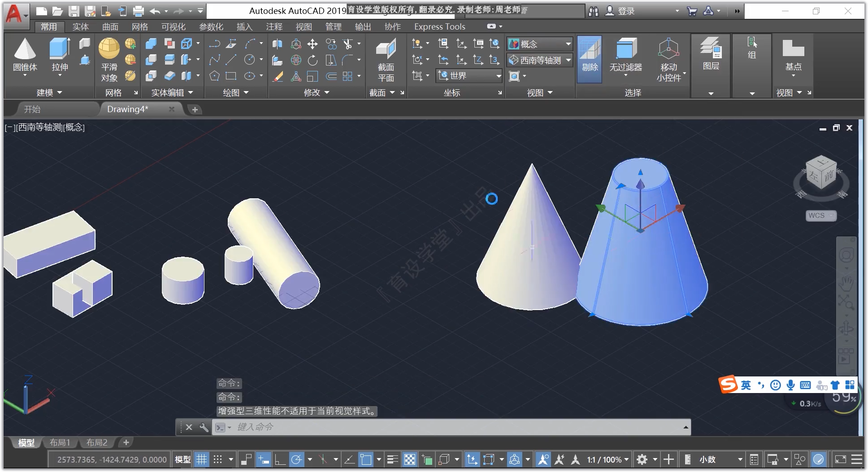The width and height of the screenshot is (868, 472).
Task: Click the Rotate tool in the Modify panel
Action: point(312,60)
